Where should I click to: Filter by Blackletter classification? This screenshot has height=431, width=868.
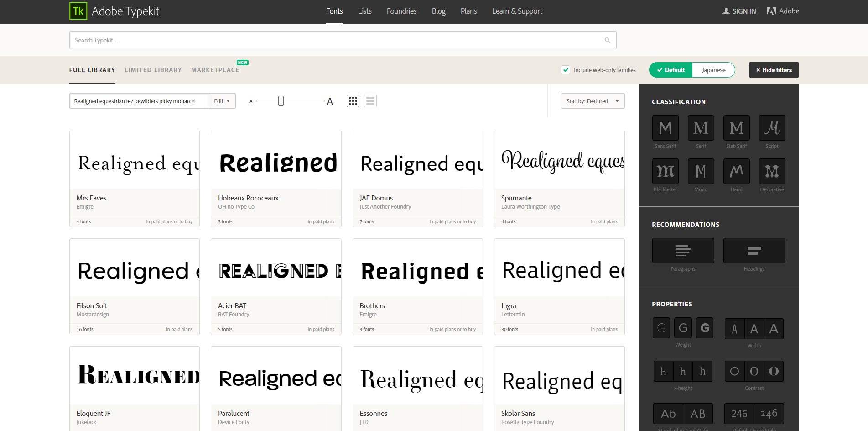[x=665, y=171]
